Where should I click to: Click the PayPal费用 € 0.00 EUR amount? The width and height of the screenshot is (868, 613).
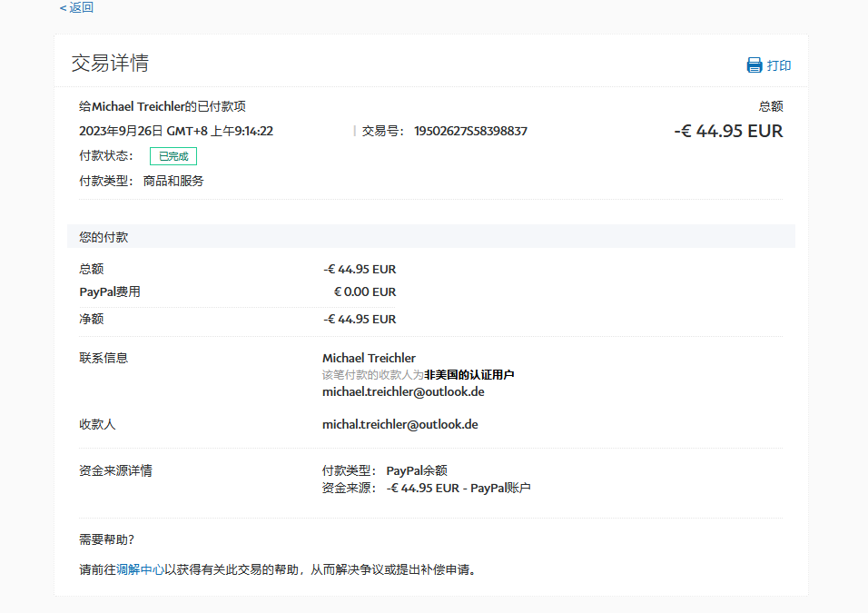pyautogui.click(x=365, y=292)
